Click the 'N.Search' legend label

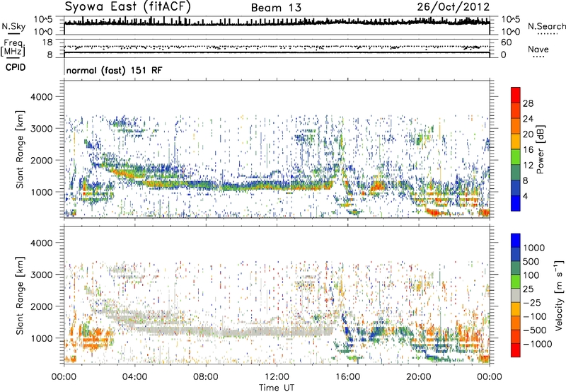click(546, 26)
